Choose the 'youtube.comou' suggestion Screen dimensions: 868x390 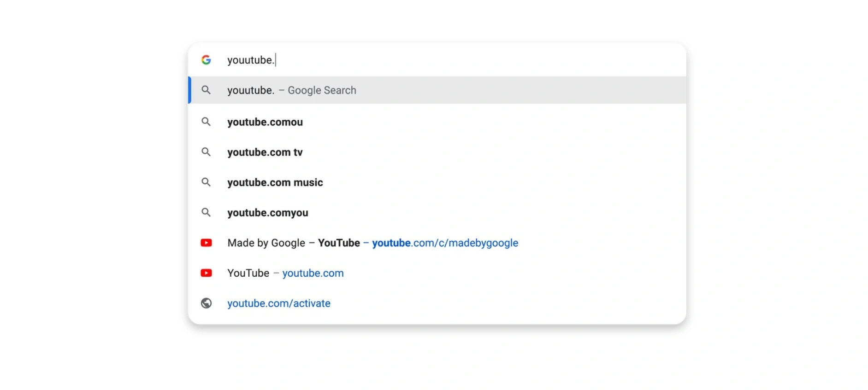click(x=437, y=122)
